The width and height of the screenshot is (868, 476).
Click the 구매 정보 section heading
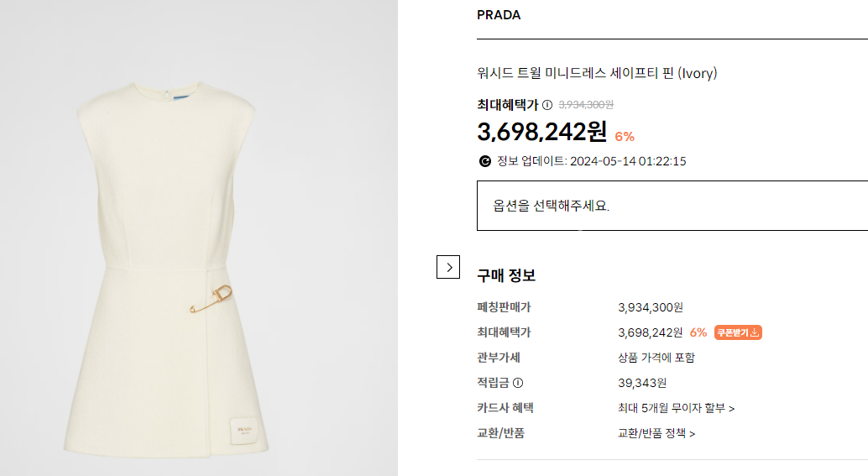(506, 275)
